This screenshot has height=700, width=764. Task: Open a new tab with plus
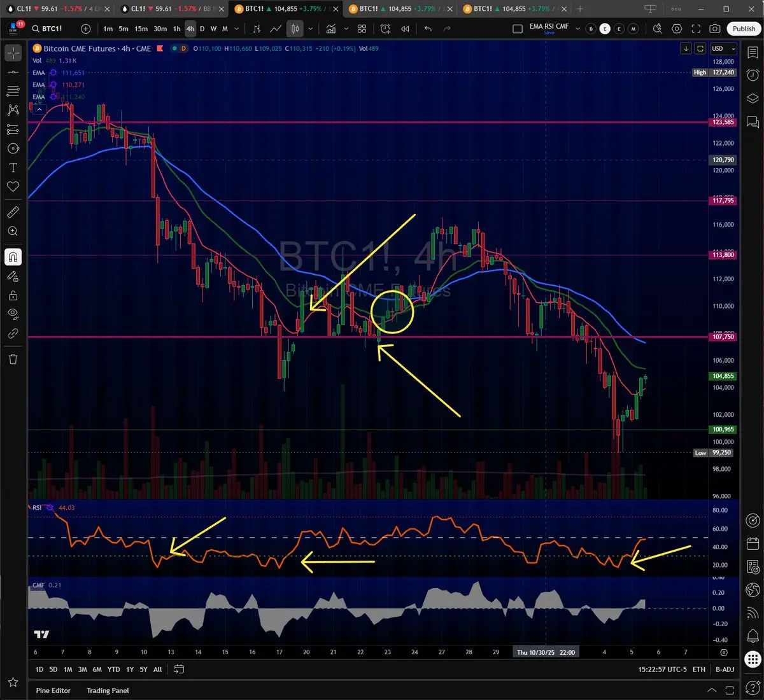coord(579,9)
